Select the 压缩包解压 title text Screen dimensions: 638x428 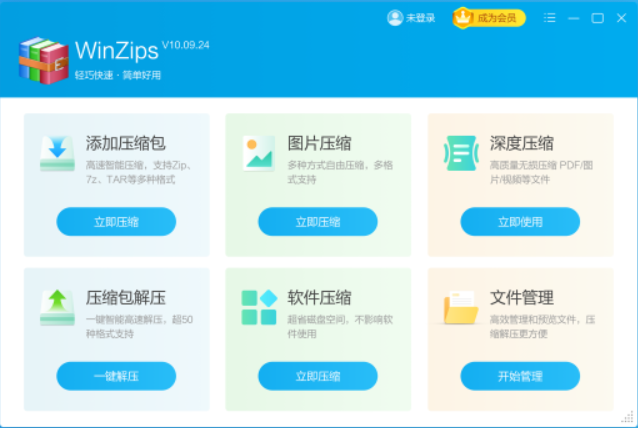click(x=125, y=297)
